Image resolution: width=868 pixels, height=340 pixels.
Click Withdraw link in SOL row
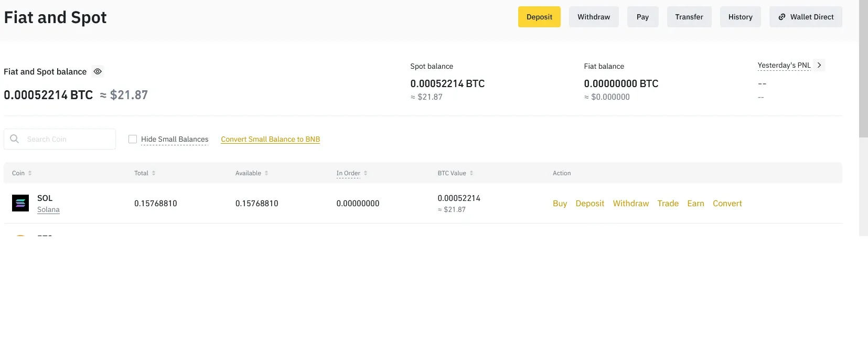[630, 203]
